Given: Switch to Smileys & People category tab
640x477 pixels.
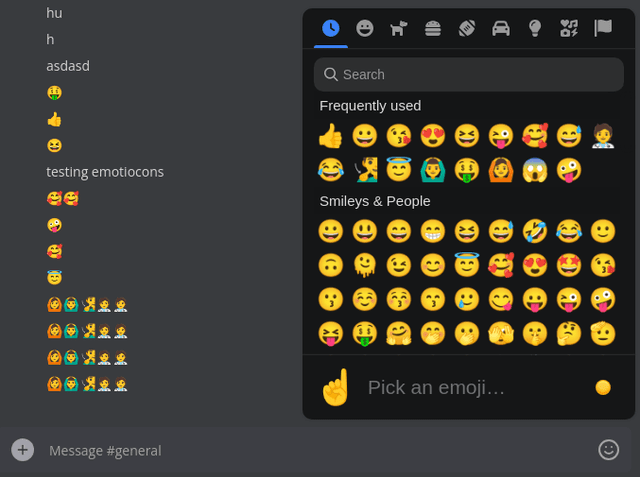Looking at the screenshot, I should 365,28.
